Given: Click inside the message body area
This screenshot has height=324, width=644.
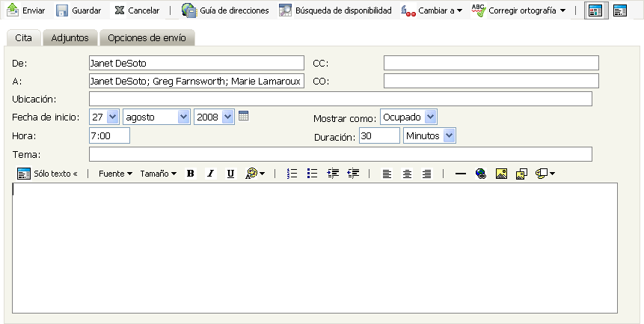Looking at the screenshot, I should point(315,248).
